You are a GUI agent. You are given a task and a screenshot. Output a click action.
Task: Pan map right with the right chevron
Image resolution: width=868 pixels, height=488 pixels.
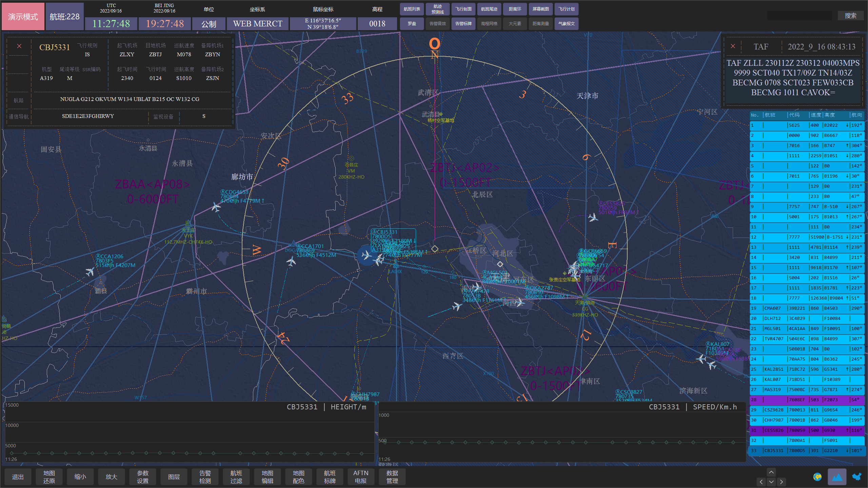tap(782, 482)
